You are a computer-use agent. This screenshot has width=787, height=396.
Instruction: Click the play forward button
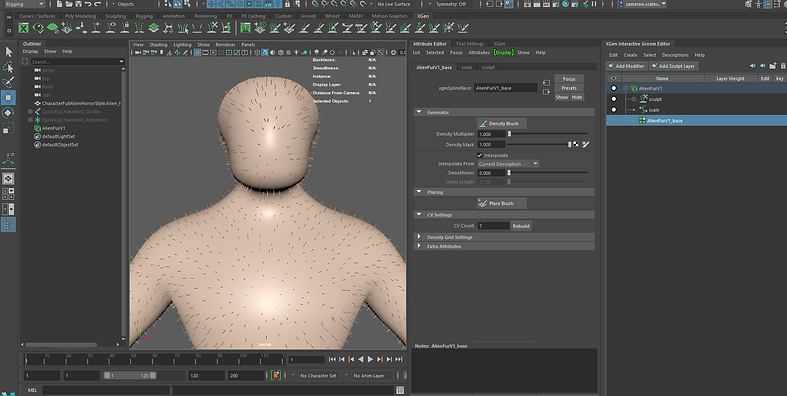tap(370, 359)
